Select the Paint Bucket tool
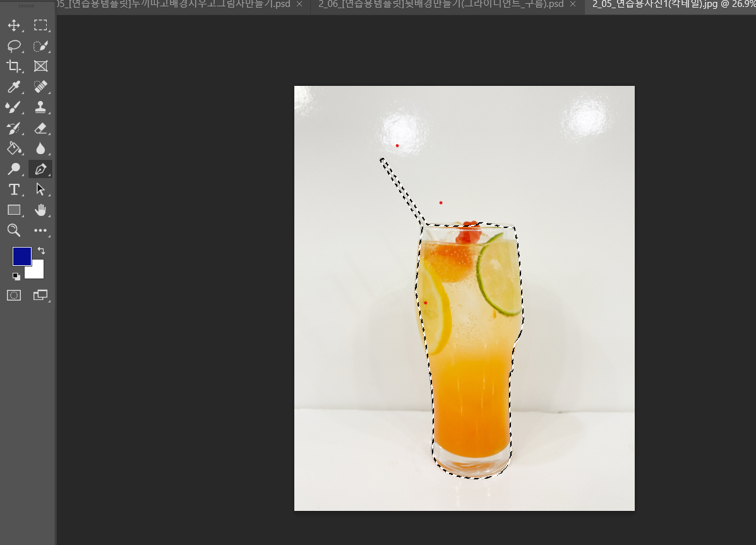The height and width of the screenshot is (545, 756). click(x=14, y=148)
